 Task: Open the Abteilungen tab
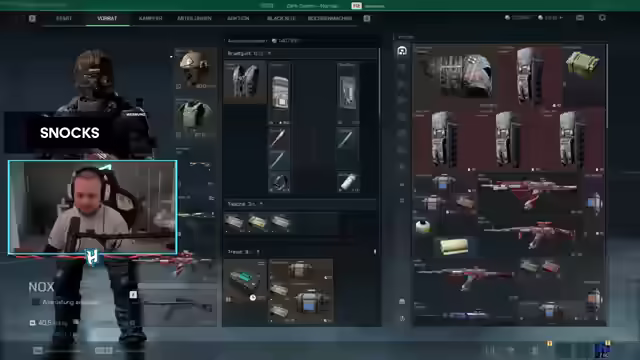[x=194, y=18]
